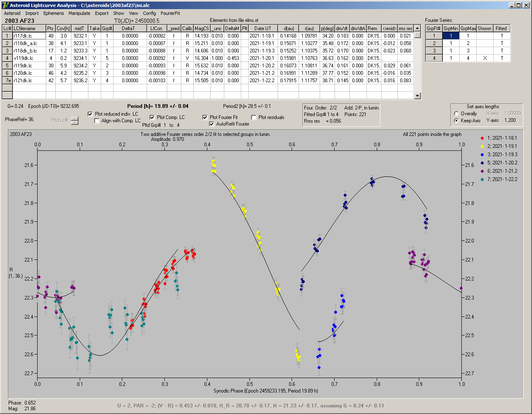
Task: Open the FourierFit menu
Action: coord(170,13)
